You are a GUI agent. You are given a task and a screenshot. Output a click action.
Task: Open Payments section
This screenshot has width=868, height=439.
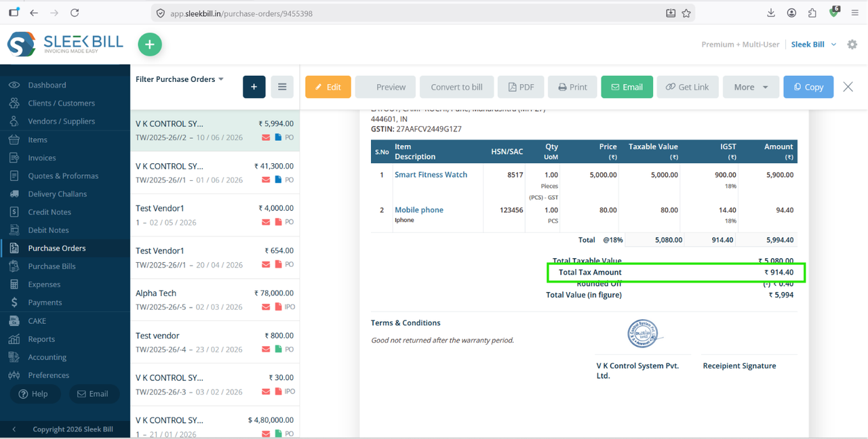[x=45, y=303]
